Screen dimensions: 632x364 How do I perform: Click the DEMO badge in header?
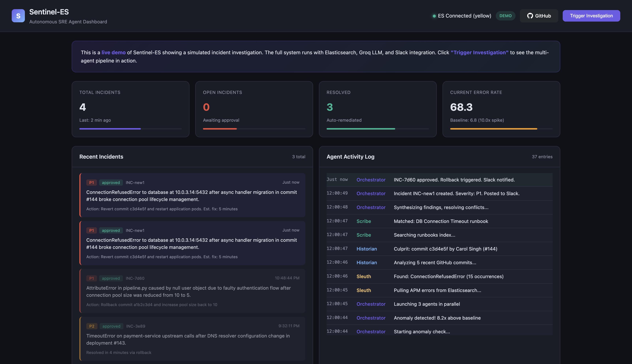coord(505,16)
